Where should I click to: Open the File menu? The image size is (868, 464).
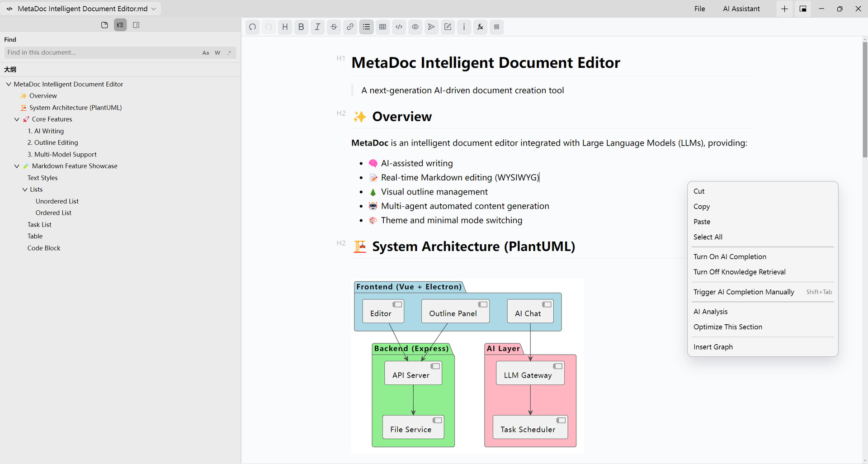[x=699, y=9]
